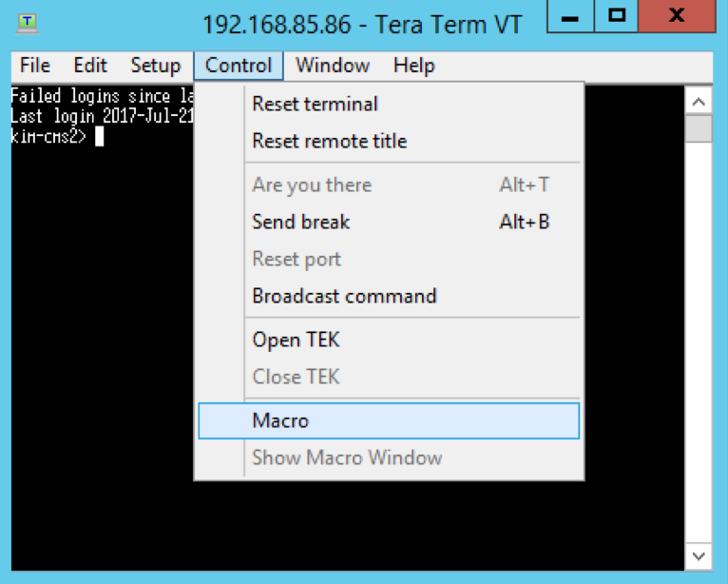Open the Window menu
This screenshot has height=584, width=728.
coord(333,66)
